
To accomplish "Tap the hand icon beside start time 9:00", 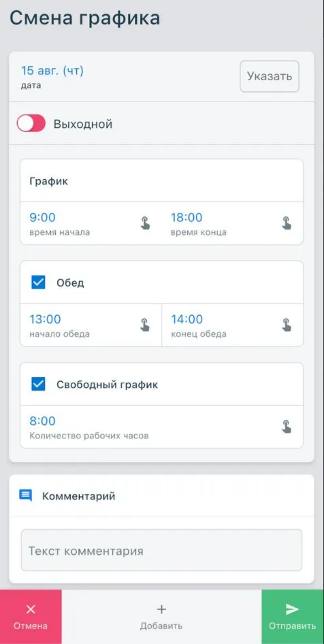I will click(x=146, y=223).
